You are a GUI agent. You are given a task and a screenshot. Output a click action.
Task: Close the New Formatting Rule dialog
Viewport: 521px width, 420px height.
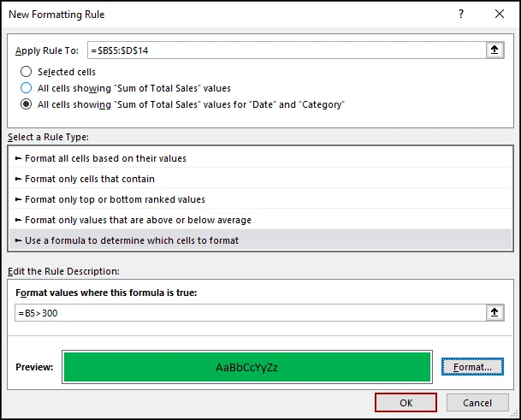[x=500, y=14]
